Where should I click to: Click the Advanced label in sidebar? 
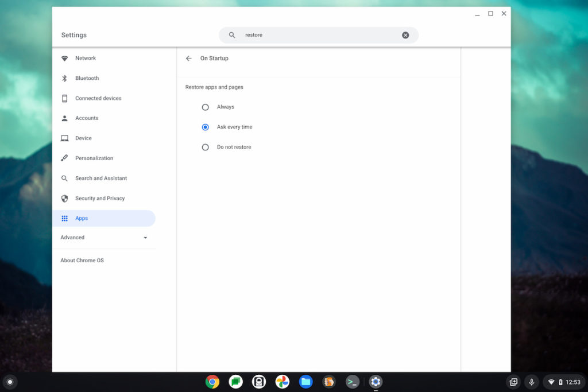click(x=72, y=237)
